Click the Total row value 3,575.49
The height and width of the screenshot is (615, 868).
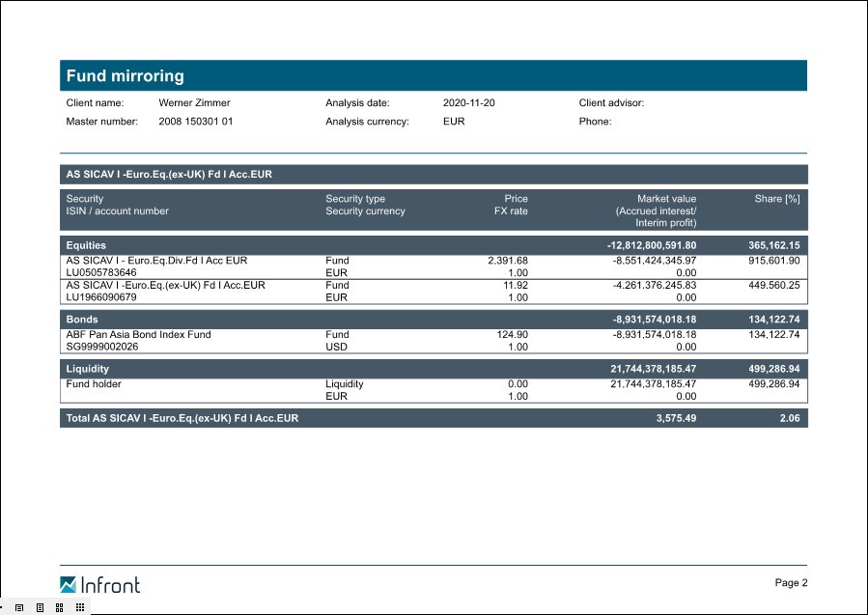coord(669,418)
